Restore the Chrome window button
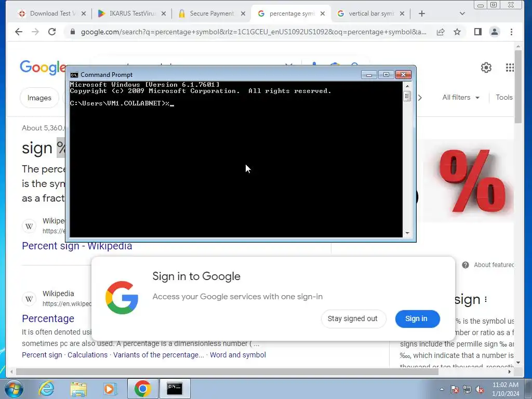This screenshot has height=399, width=532. click(494, 5)
